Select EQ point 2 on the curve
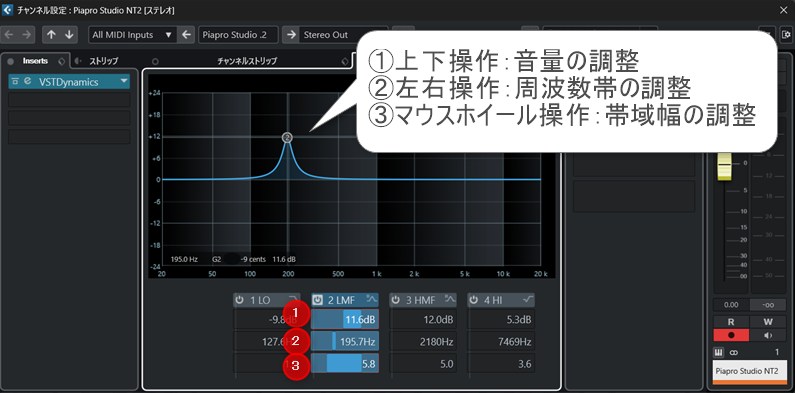The width and height of the screenshot is (795, 393). pyautogui.click(x=287, y=137)
